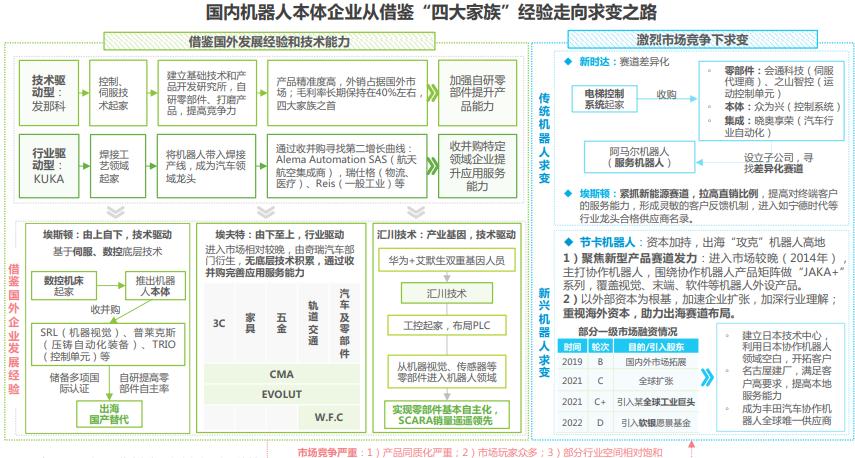Click the W.F.C cell

click(x=329, y=417)
